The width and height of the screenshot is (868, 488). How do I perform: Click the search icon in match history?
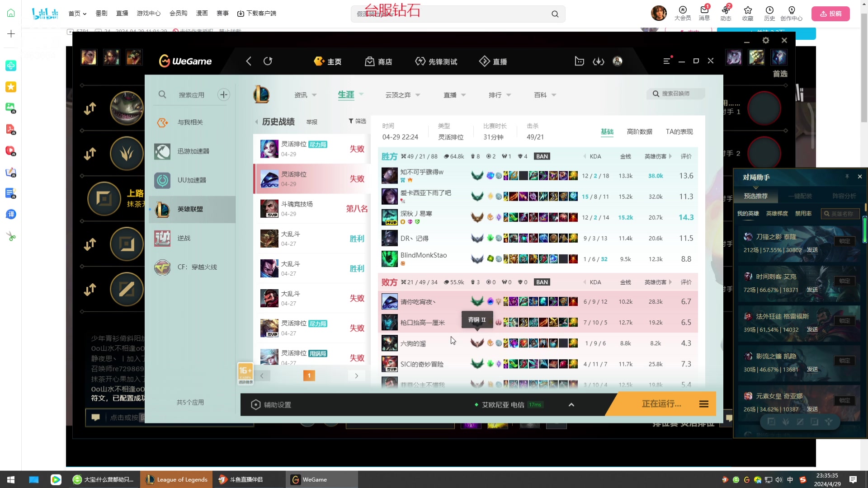coord(656,94)
